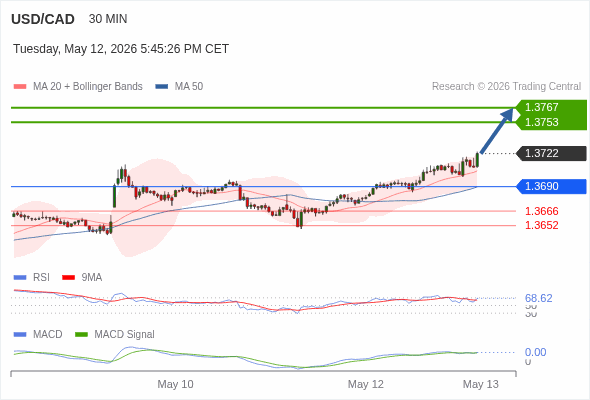Click the May 12 date marker

click(366, 384)
